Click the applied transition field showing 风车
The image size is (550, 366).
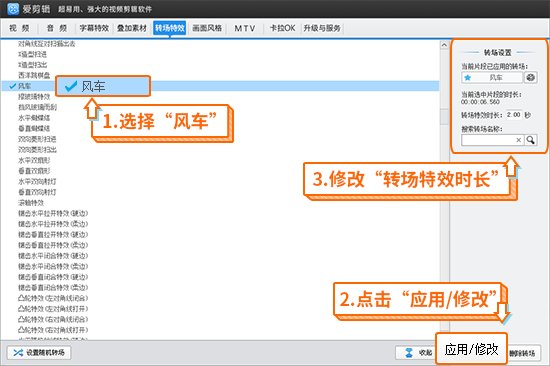click(x=492, y=78)
